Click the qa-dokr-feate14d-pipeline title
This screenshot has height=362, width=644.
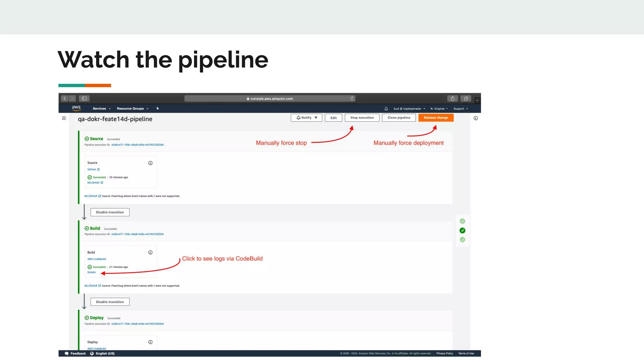[x=115, y=119]
